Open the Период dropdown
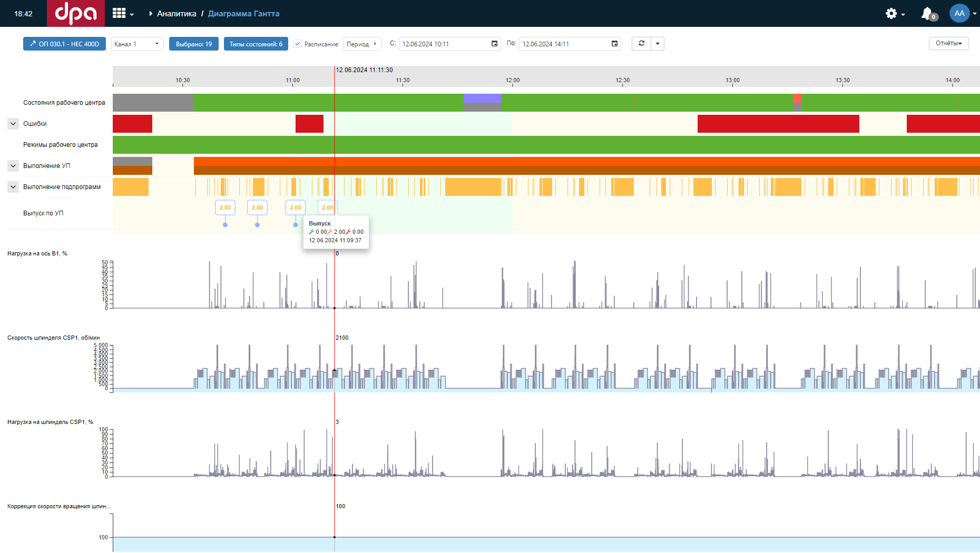980x553 pixels. (x=362, y=44)
